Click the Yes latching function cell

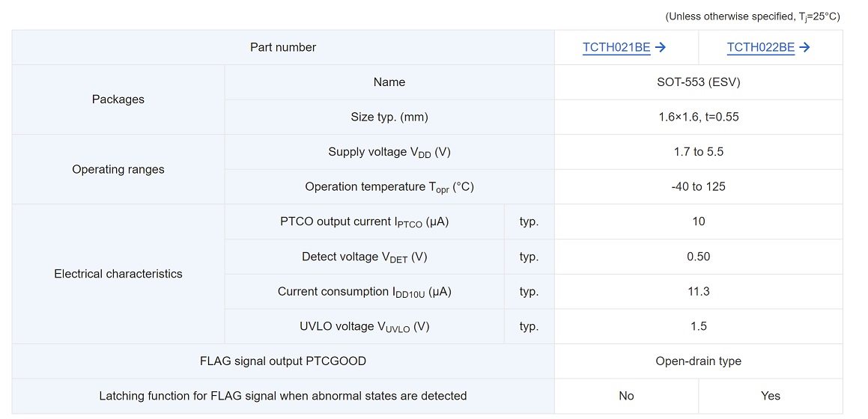770,396
